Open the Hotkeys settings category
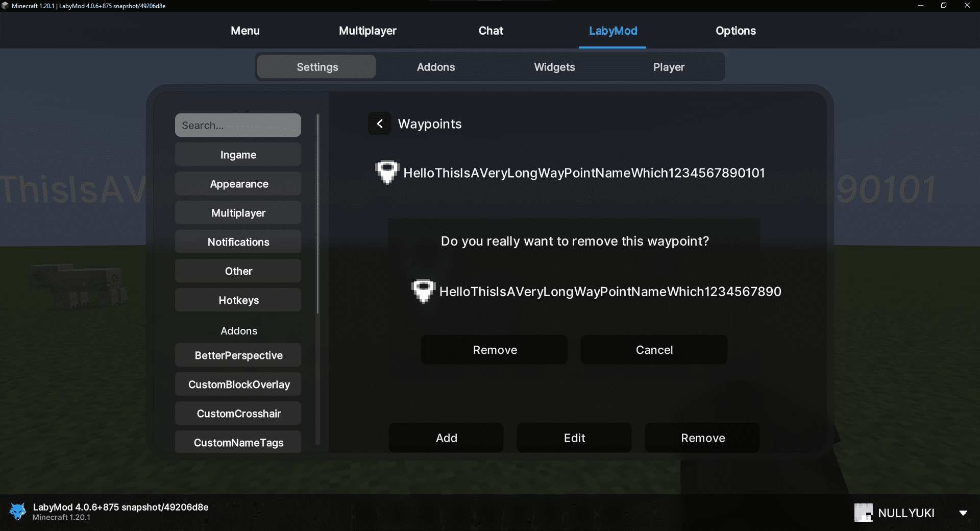This screenshot has height=531, width=980. click(x=238, y=300)
